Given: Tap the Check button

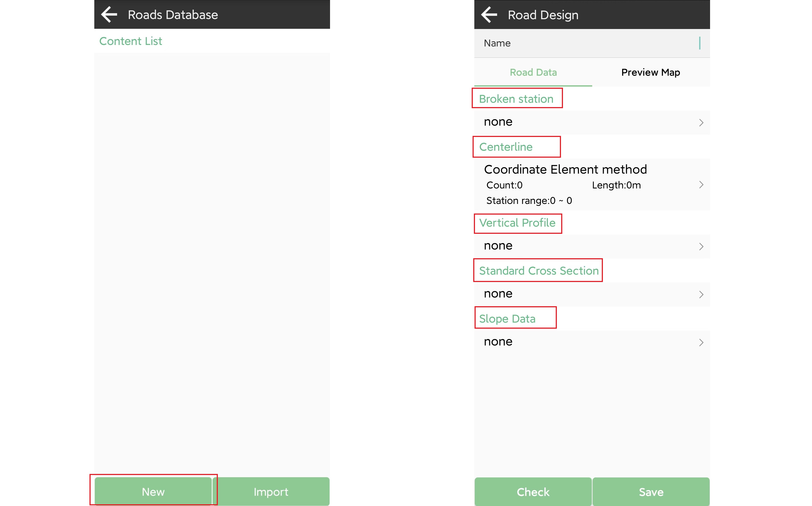Looking at the screenshot, I should (533, 492).
